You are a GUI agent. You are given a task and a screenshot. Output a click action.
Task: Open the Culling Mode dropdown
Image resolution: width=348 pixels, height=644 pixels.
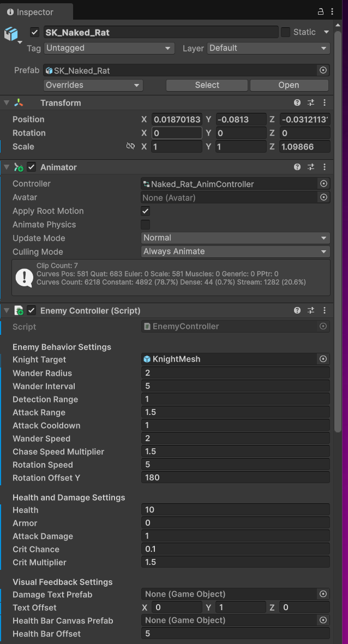(x=235, y=251)
